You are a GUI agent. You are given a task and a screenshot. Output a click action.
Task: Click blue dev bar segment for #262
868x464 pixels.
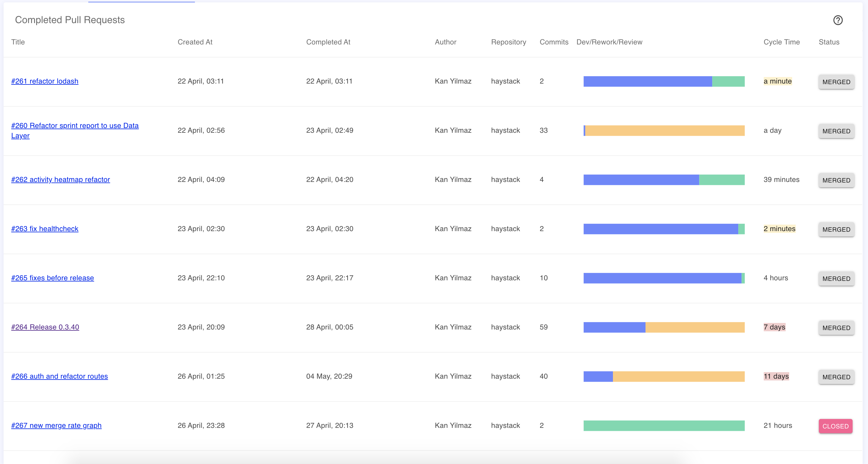[641, 180]
